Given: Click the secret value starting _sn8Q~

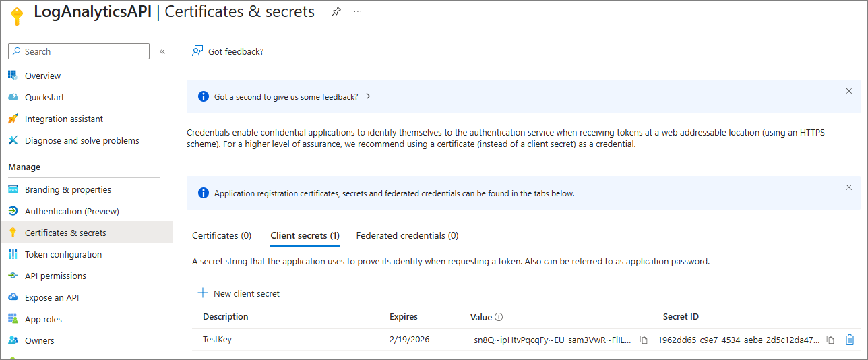Looking at the screenshot, I should [x=551, y=340].
